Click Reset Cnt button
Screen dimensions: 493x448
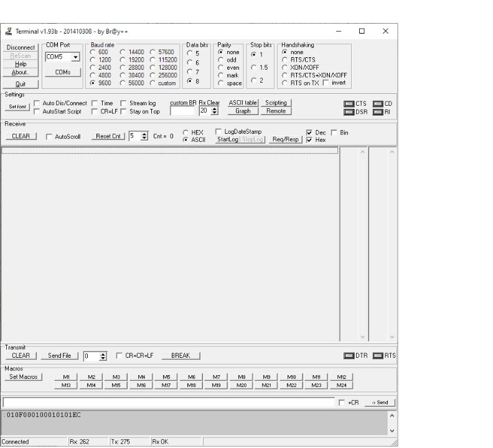point(108,136)
